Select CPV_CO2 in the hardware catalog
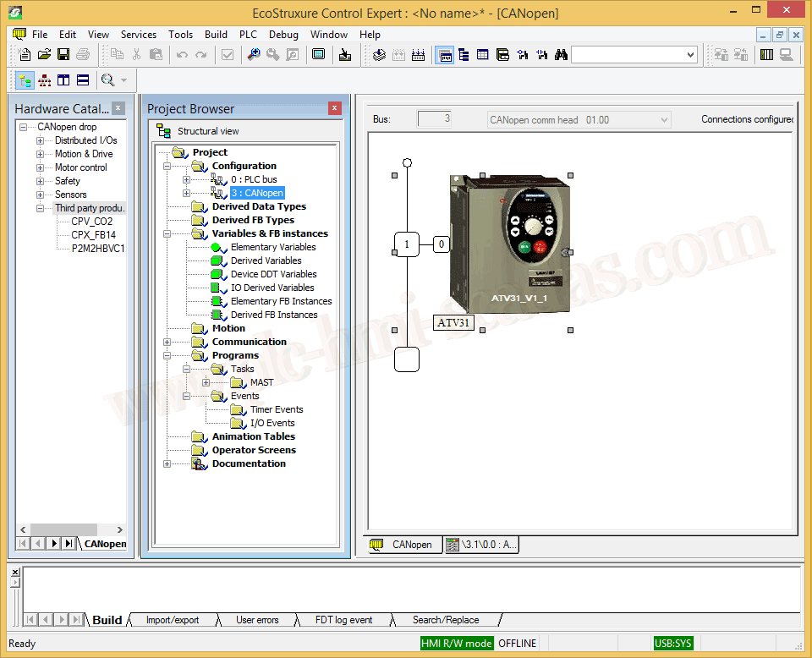 tap(92, 222)
